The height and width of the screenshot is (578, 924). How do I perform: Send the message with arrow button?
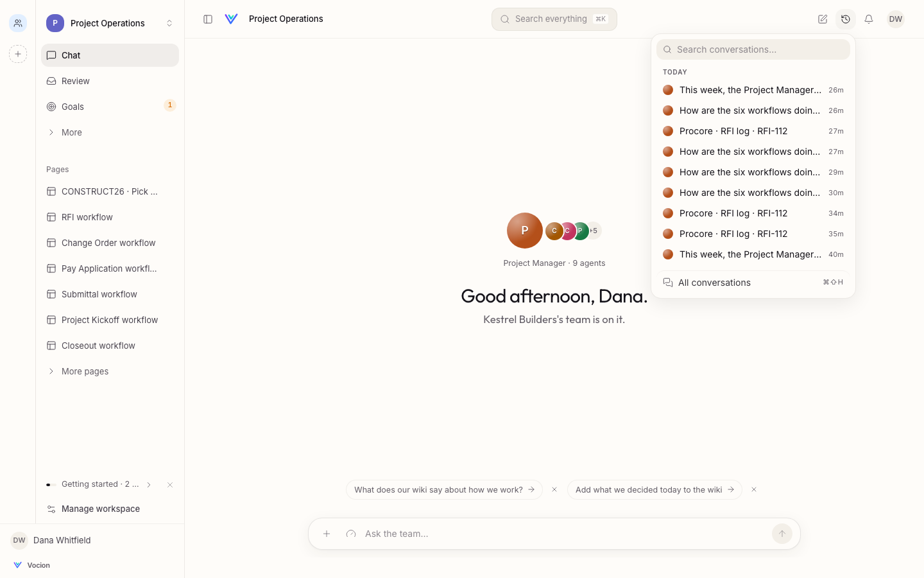tap(782, 534)
